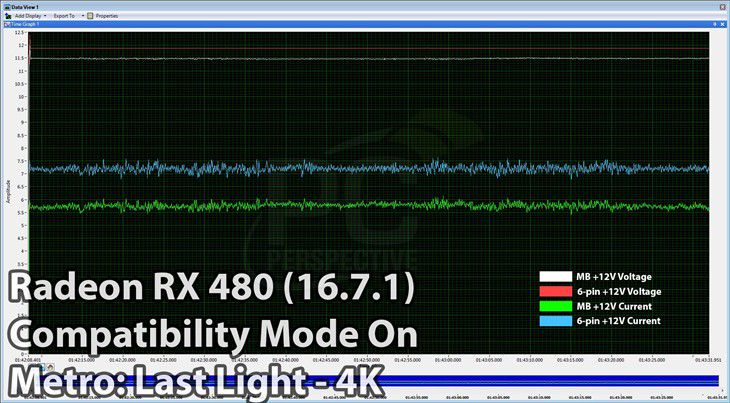Click the 01:43:31.951 end time label
The width and height of the screenshot is (730, 403).
(708, 360)
